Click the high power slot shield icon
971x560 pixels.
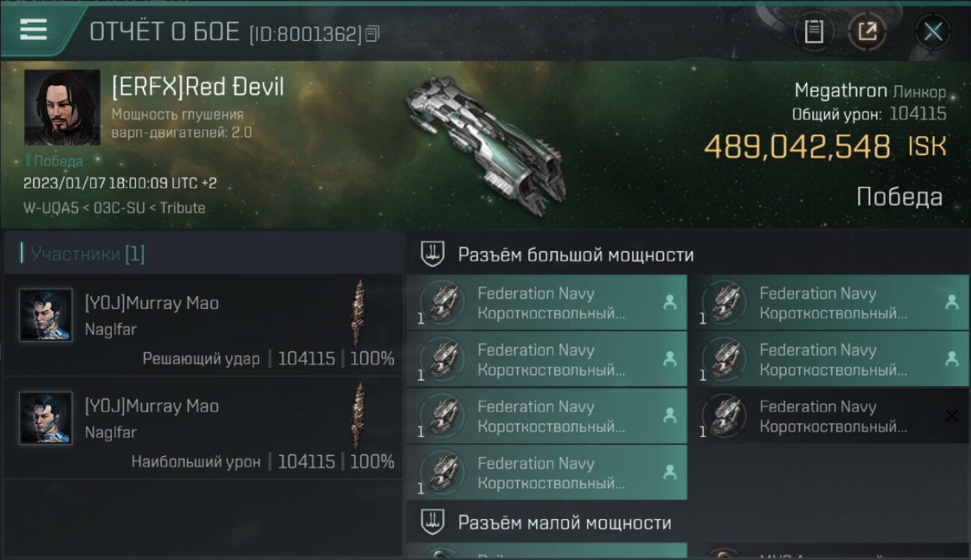click(432, 254)
